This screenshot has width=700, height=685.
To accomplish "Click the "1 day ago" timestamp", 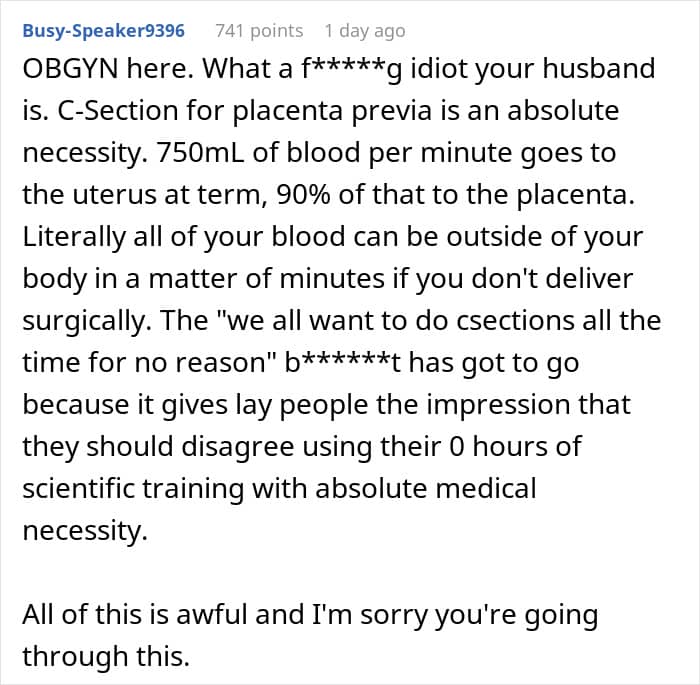I will [x=365, y=30].
